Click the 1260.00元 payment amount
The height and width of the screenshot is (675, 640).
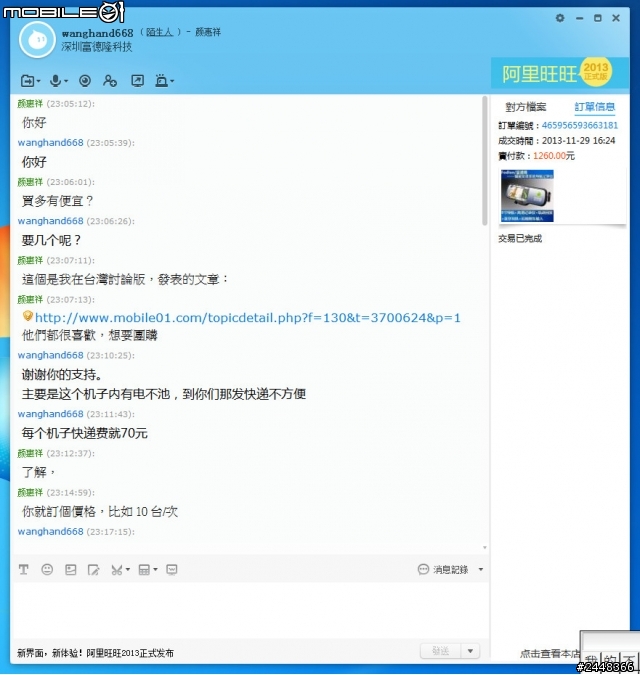[x=553, y=156]
